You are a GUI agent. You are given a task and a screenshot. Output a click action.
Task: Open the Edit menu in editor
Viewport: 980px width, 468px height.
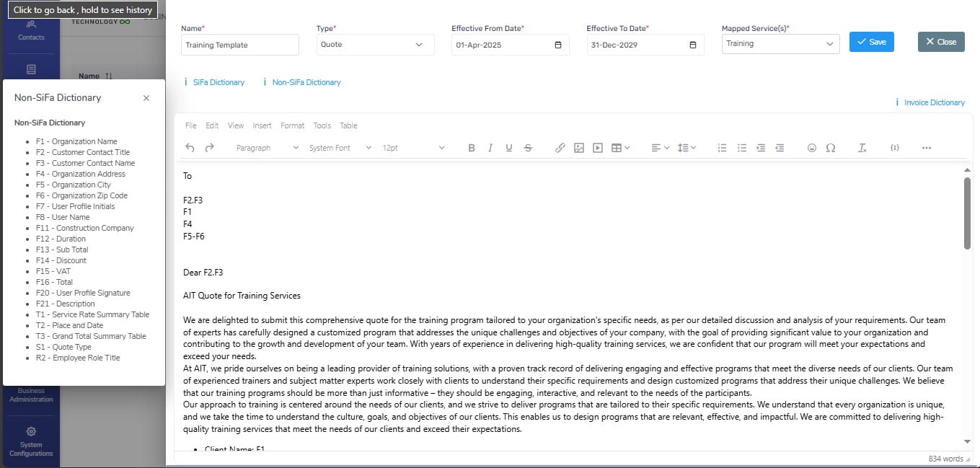212,125
